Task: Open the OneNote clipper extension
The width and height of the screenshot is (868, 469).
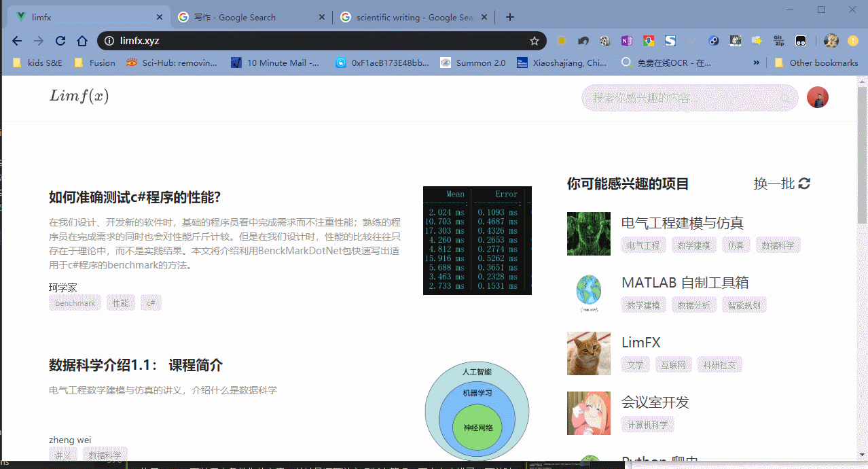Action: pyautogui.click(x=627, y=41)
